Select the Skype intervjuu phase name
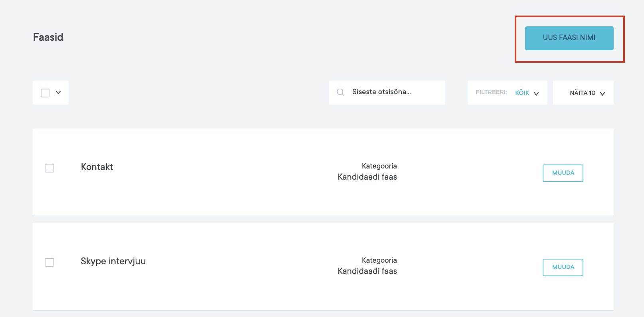 point(113,261)
